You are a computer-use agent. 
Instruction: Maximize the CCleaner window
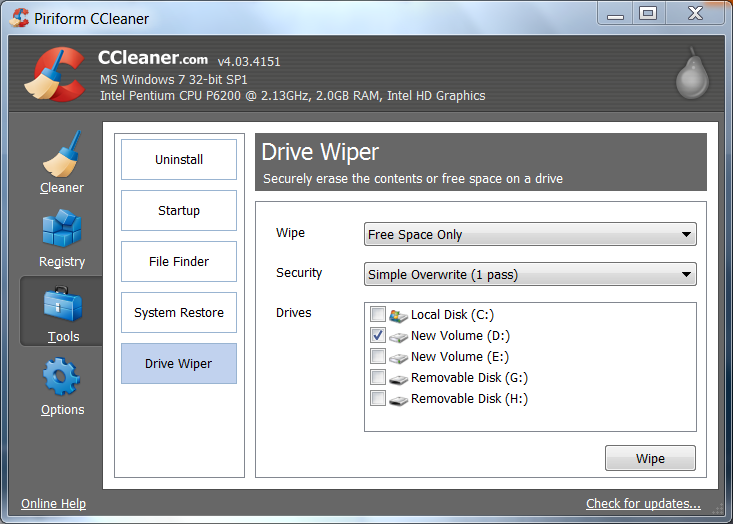point(648,13)
